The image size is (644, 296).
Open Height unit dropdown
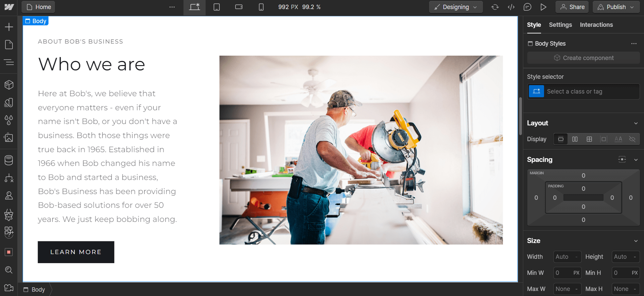click(x=635, y=257)
